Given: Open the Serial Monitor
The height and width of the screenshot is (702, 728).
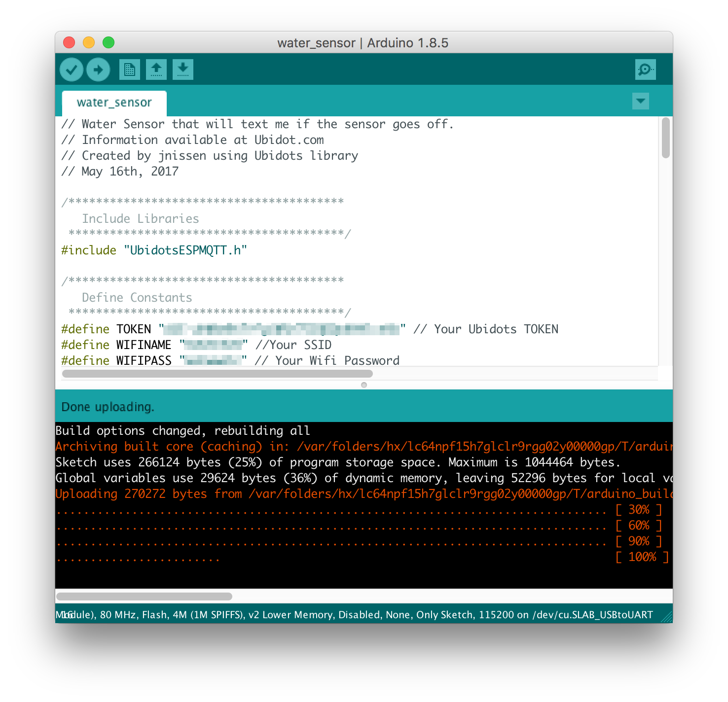Looking at the screenshot, I should click(x=645, y=70).
